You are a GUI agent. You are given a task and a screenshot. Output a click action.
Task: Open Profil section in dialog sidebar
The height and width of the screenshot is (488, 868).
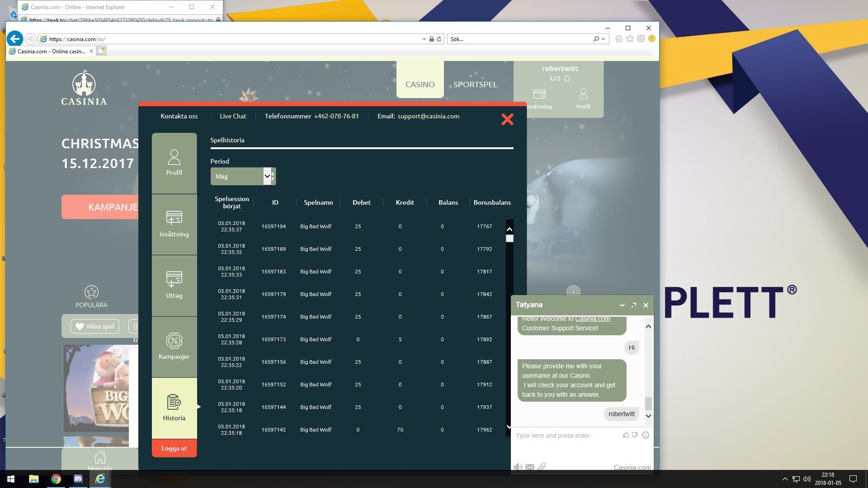click(x=174, y=163)
